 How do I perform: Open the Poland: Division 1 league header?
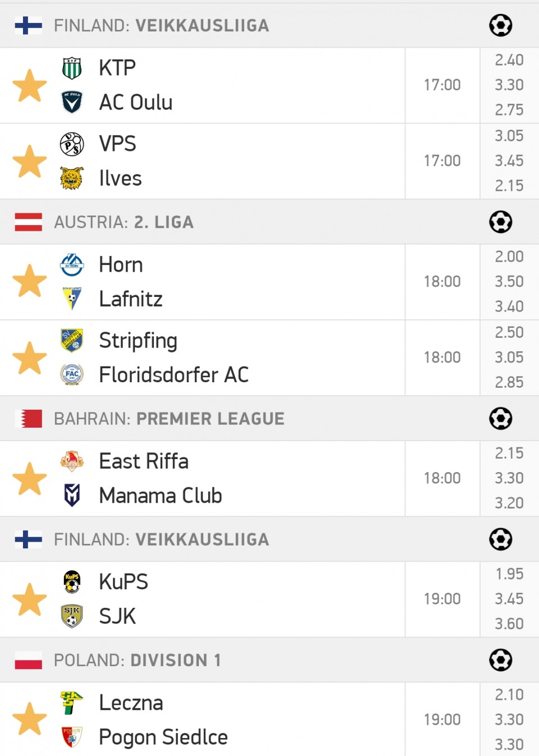pos(269,660)
